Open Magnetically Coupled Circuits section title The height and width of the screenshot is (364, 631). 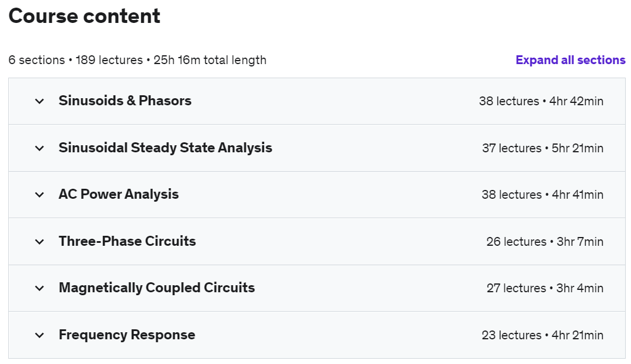pos(157,288)
